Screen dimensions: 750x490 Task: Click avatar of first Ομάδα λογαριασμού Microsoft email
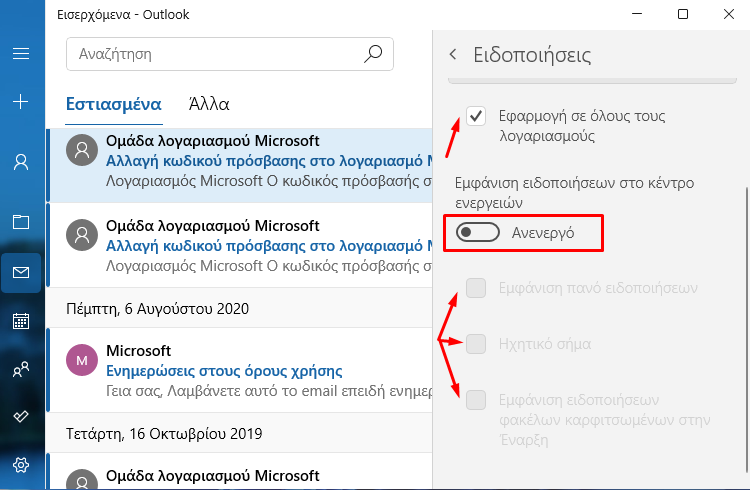tap(82, 150)
